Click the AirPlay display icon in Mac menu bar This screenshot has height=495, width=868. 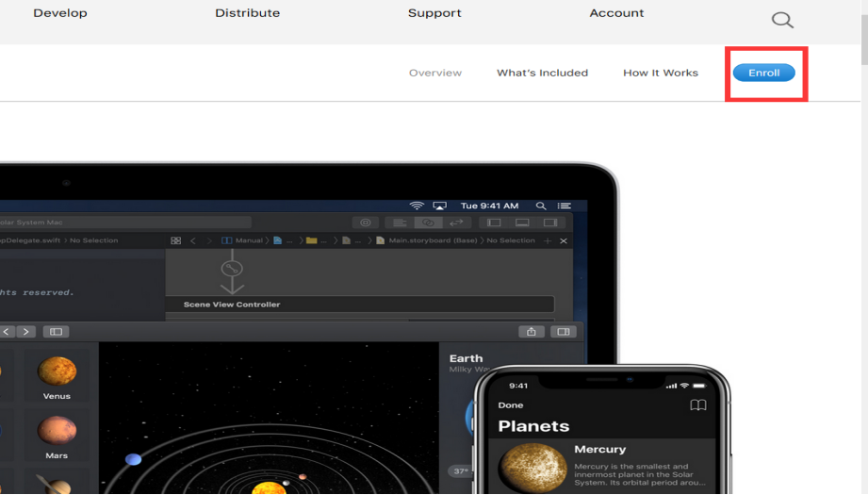point(439,206)
